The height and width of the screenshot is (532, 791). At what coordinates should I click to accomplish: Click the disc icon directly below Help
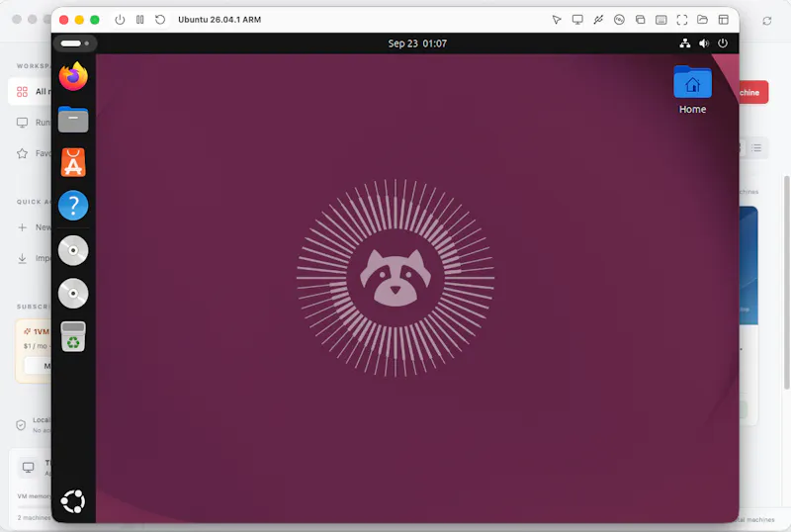click(73, 250)
